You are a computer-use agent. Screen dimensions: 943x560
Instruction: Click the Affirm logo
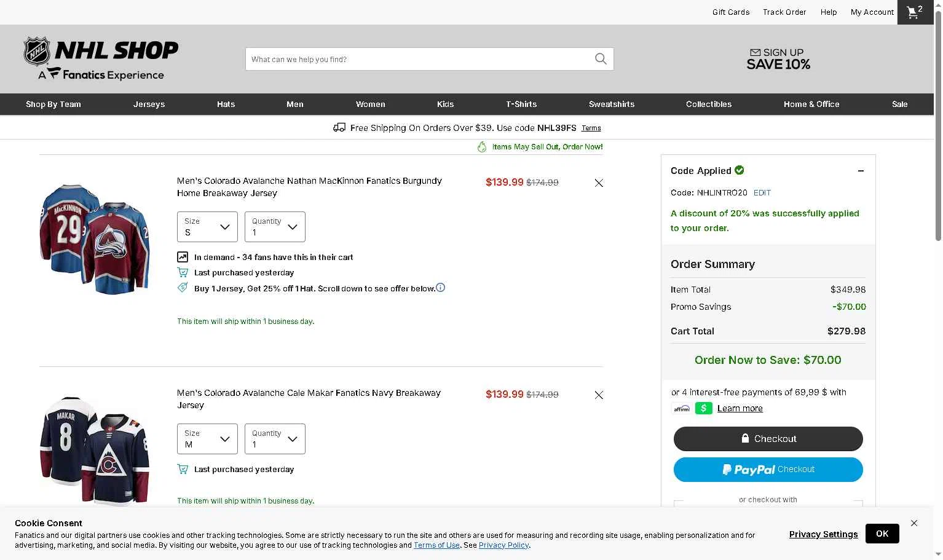[x=682, y=408]
